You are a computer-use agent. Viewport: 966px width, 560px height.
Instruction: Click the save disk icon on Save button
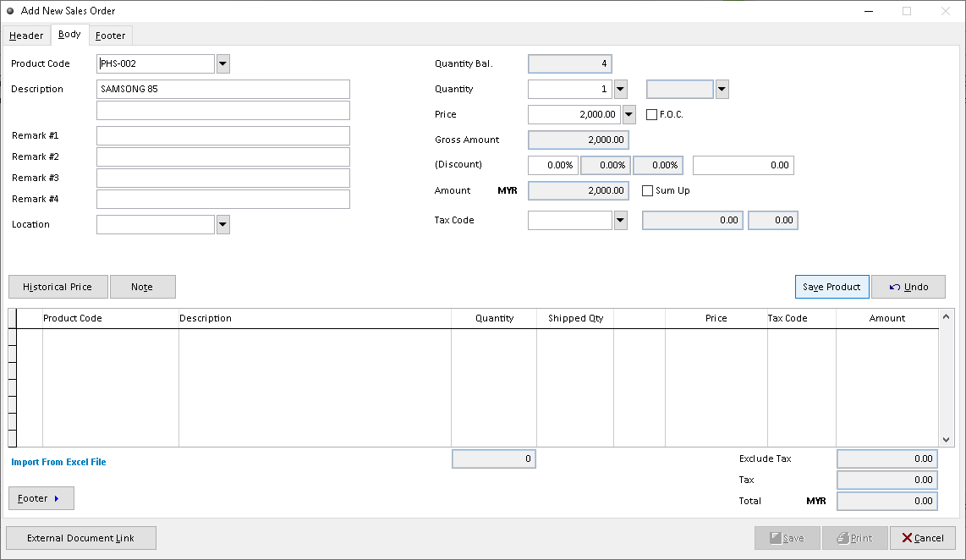click(776, 538)
